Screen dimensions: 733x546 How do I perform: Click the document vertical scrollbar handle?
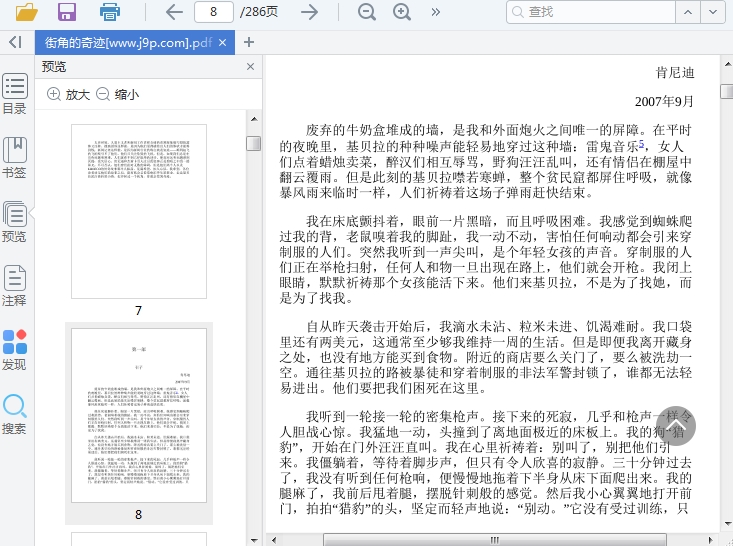point(726,91)
